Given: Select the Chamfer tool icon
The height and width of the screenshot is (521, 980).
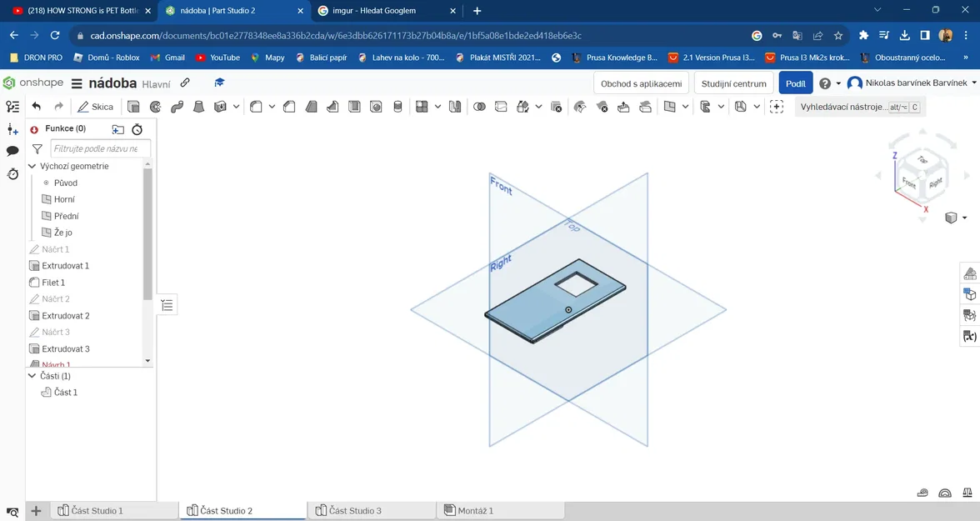Looking at the screenshot, I should pos(288,107).
